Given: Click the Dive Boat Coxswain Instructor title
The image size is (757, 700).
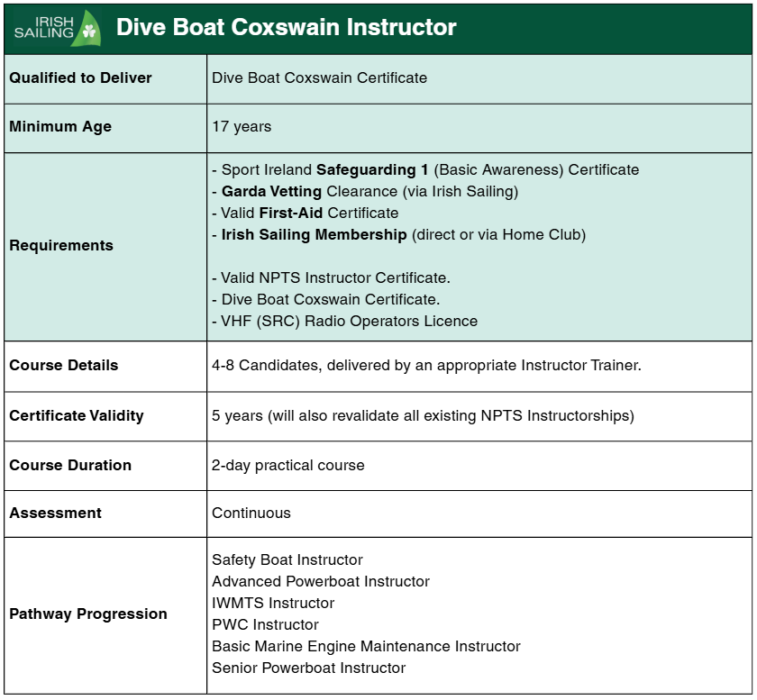Looking at the screenshot, I should pyautogui.click(x=286, y=28).
